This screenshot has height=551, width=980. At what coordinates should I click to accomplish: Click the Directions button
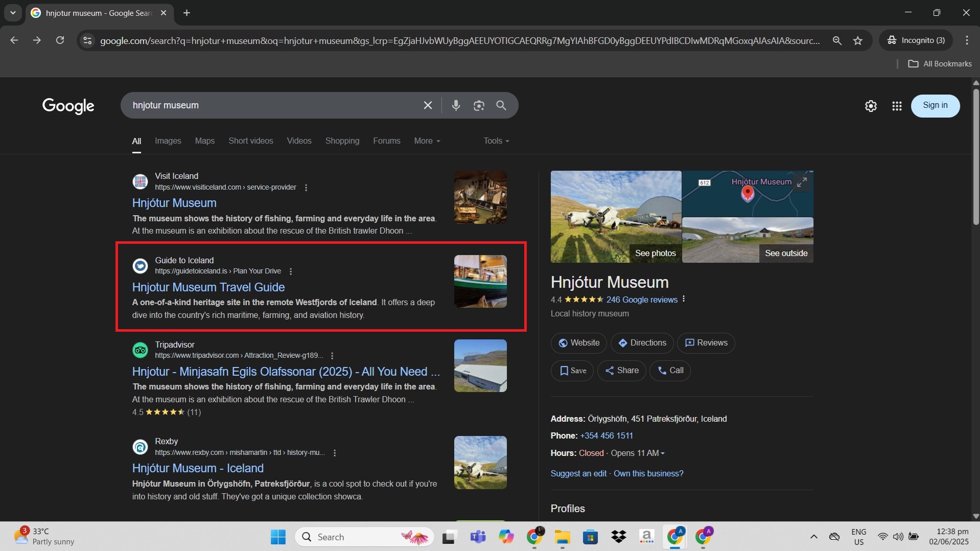point(642,343)
